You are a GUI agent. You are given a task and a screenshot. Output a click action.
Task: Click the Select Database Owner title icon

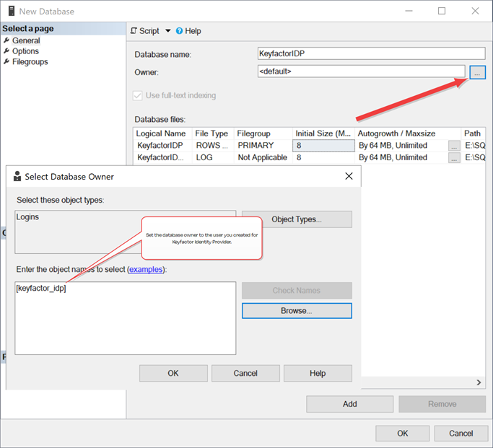click(17, 176)
